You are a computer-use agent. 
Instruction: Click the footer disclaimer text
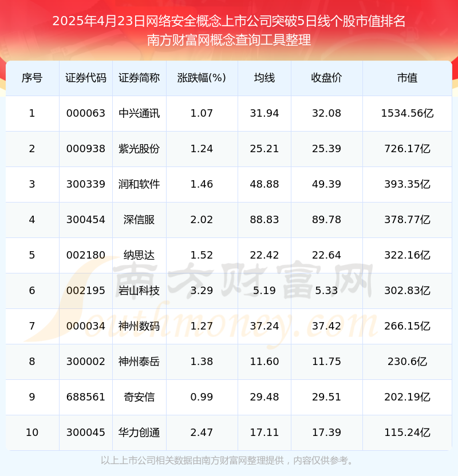click(228, 461)
